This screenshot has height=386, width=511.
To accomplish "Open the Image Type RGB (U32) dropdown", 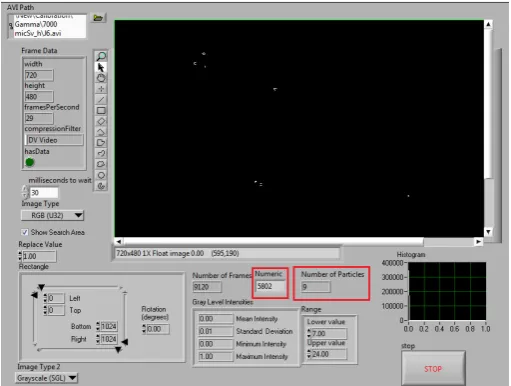I will tap(52, 215).
